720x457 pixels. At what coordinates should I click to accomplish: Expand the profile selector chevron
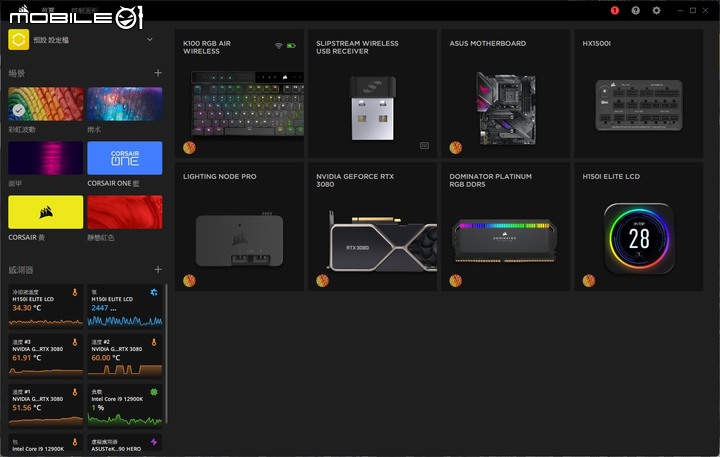150,39
